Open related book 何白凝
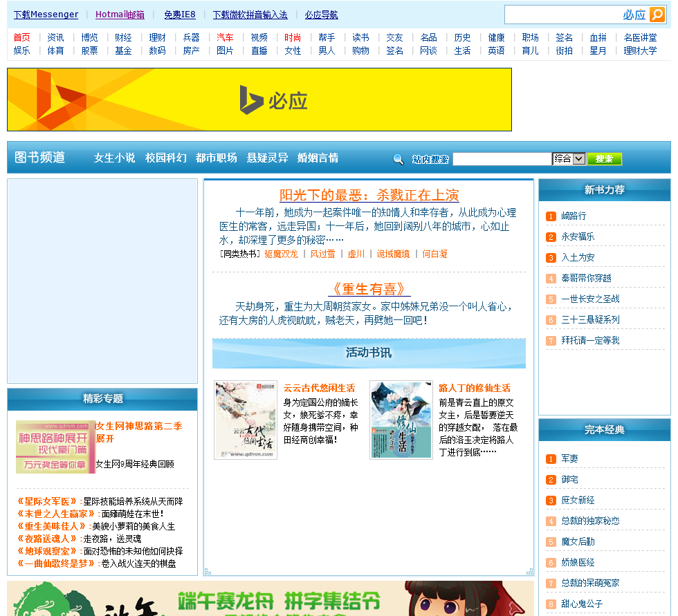Viewport: 678px width, 616px height. click(434, 254)
